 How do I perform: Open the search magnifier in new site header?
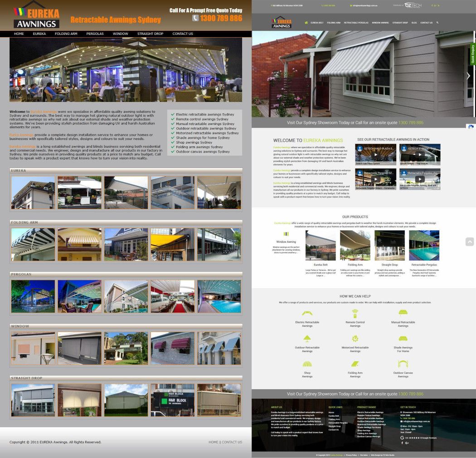point(437,23)
